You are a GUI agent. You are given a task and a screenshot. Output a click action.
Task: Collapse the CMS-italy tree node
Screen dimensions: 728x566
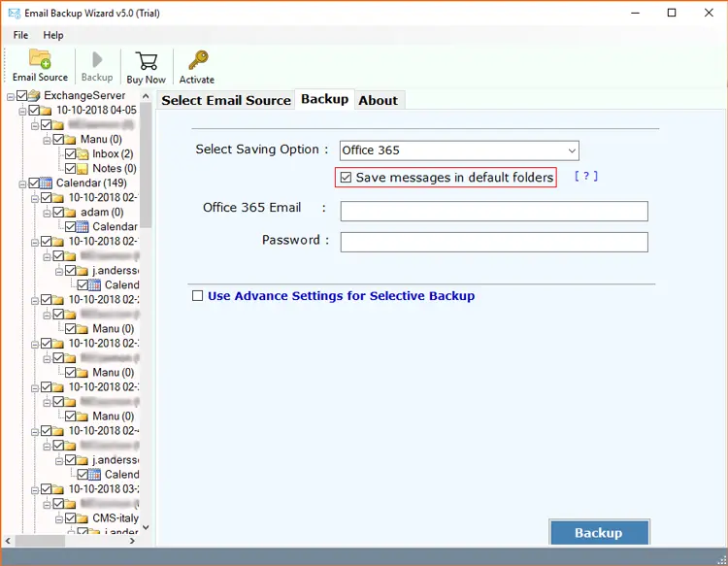tap(59, 519)
